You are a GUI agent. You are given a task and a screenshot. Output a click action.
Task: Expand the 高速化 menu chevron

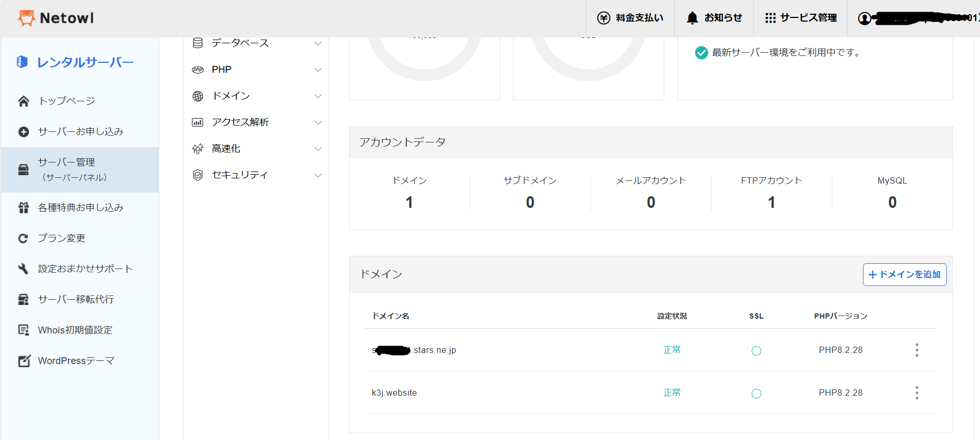[318, 149]
